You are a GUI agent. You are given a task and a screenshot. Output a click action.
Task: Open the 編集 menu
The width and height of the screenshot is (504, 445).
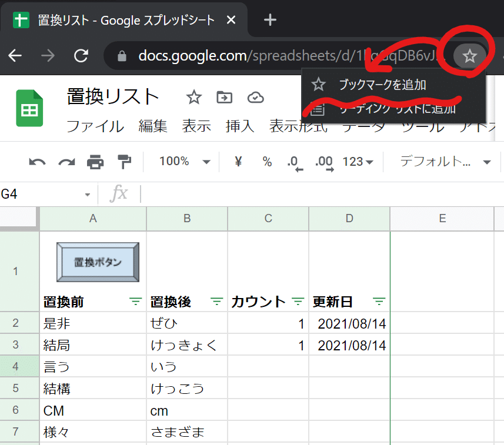[153, 126]
